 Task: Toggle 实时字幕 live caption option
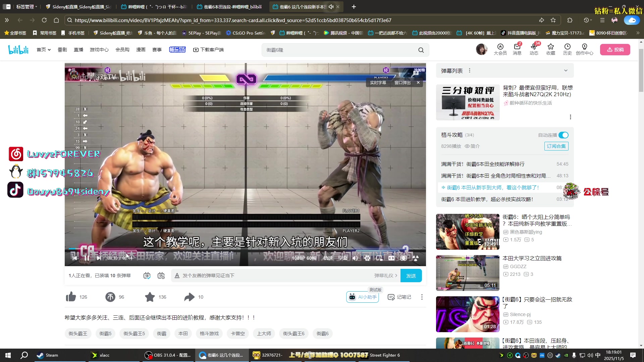pos(378,83)
